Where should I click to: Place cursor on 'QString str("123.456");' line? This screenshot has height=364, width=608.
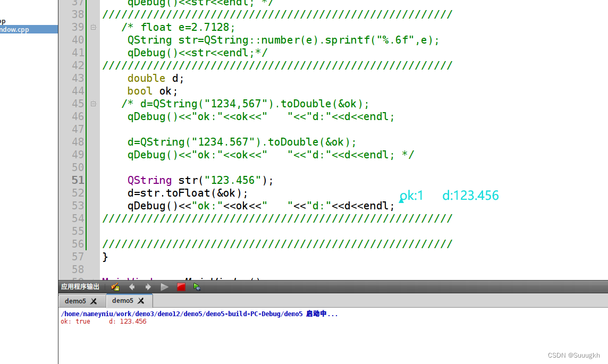point(200,180)
